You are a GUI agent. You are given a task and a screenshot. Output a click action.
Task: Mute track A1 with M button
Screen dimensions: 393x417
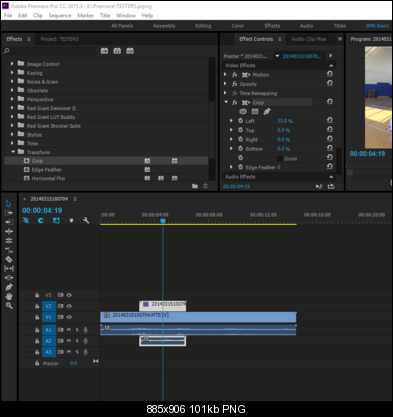click(x=69, y=330)
